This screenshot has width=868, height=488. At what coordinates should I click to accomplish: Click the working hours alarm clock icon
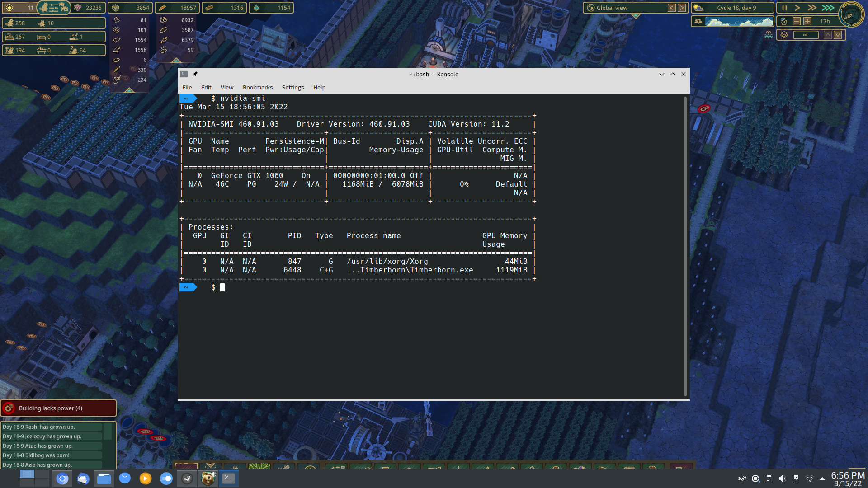coord(784,21)
